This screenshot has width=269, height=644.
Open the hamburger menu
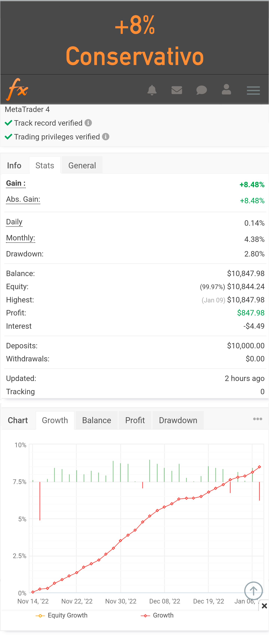pos(253,90)
